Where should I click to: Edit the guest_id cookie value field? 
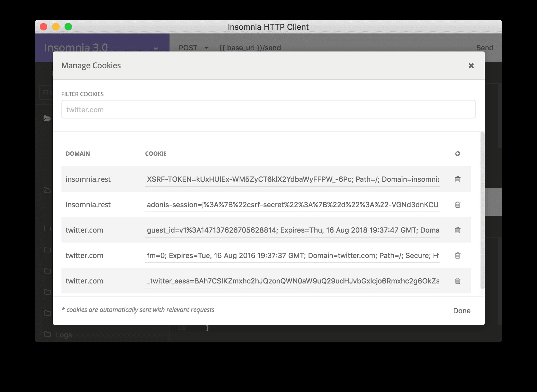click(292, 230)
